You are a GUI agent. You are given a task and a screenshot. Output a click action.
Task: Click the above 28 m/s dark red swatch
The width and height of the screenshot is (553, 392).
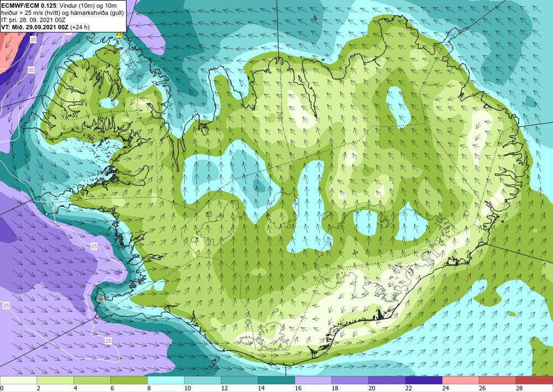534,380
